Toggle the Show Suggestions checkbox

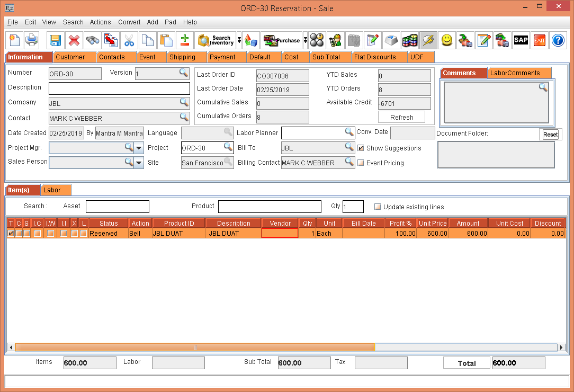point(361,148)
